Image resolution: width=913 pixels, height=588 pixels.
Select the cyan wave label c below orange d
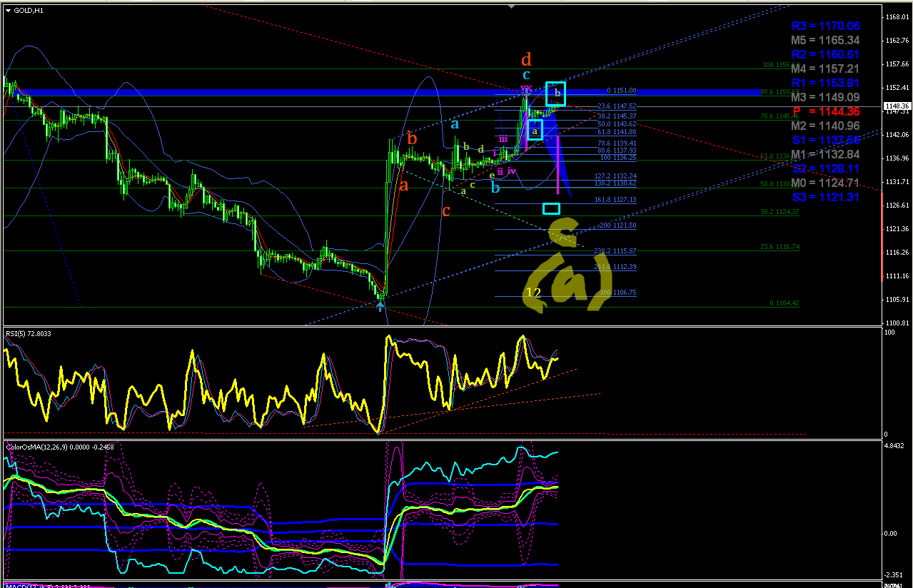(526, 74)
